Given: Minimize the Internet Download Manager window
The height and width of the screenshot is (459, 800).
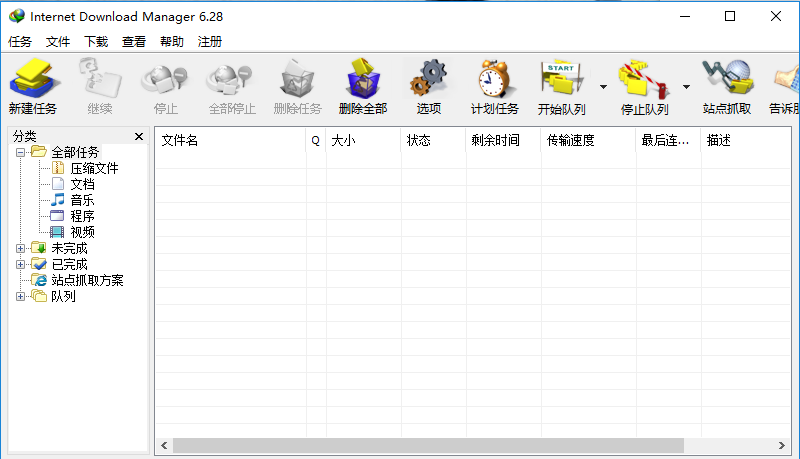Looking at the screenshot, I should (x=685, y=16).
